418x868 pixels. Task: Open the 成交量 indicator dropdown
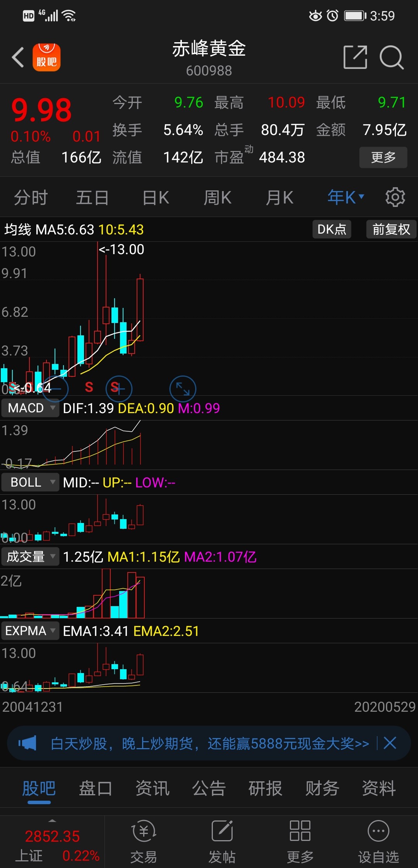[x=30, y=557]
